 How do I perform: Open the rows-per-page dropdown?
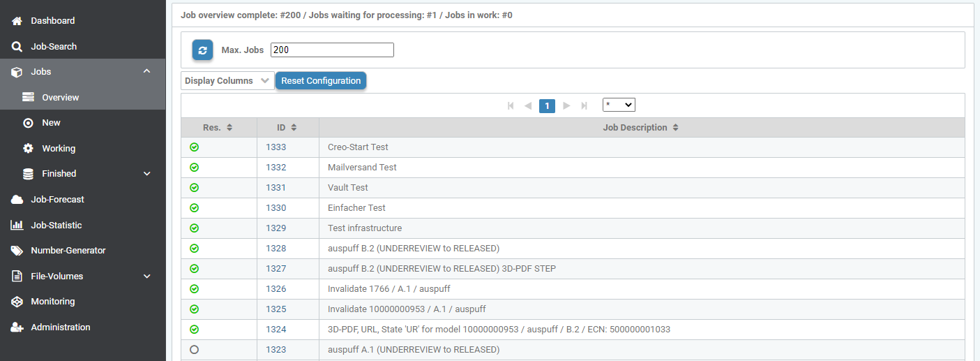tap(619, 105)
